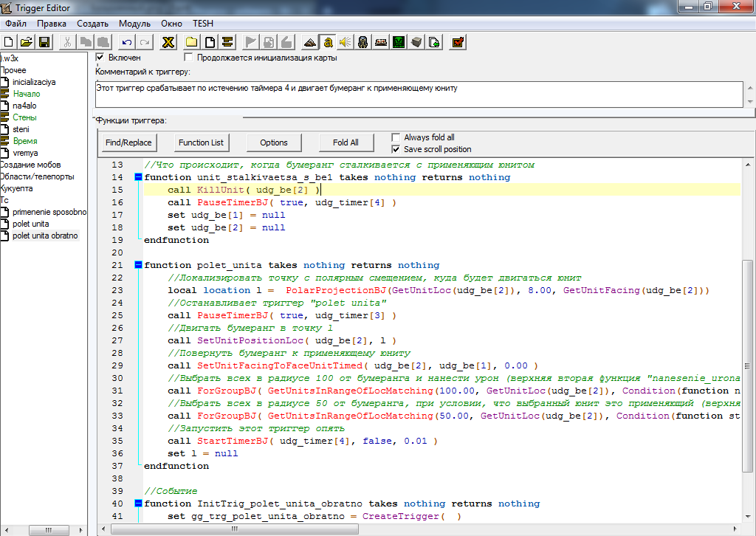
Task: Uncheck Save scroll position option
Action: pyautogui.click(x=396, y=149)
